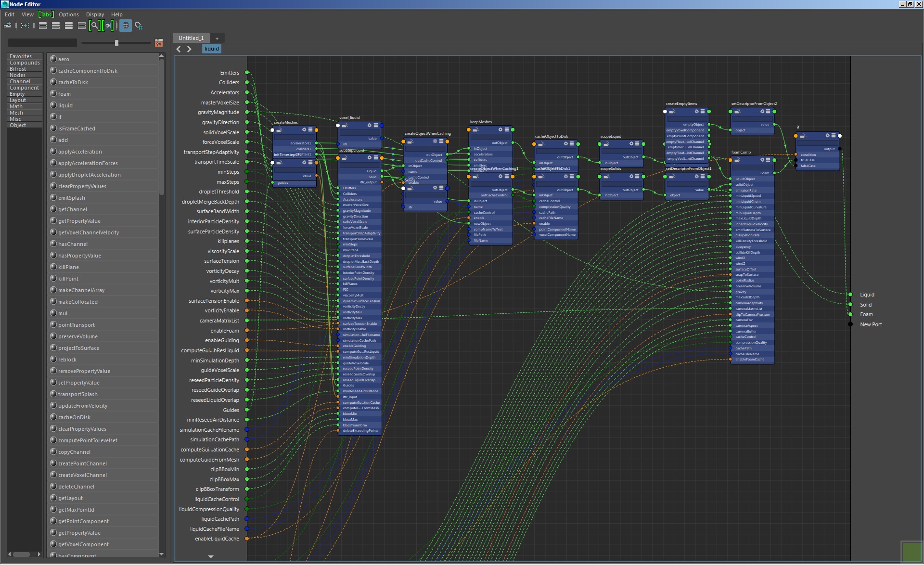The height and width of the screenshot is (566, 924).
Task: Open settings gear on createMeshes node
Action: coord(304,130)
